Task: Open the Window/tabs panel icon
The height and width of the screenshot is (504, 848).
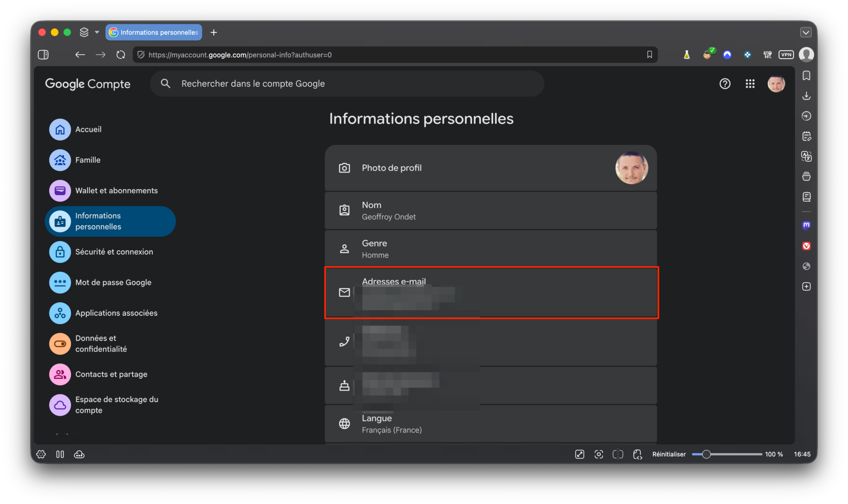Action: (x=806, y=177)
